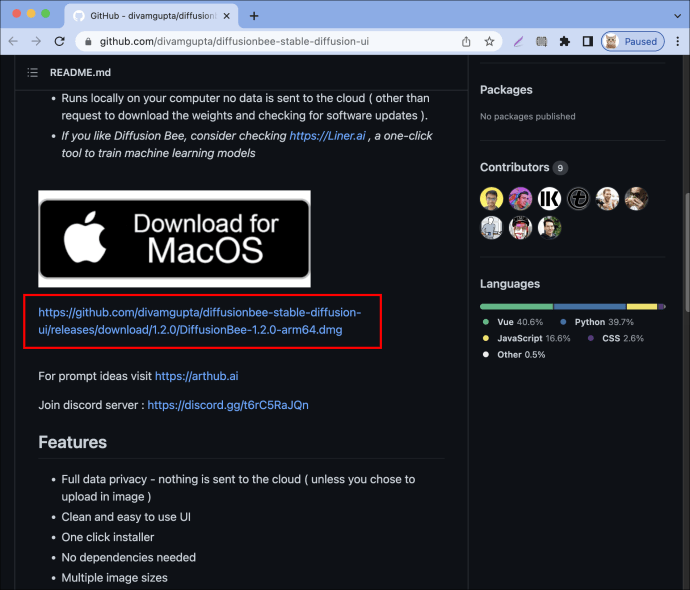Open the DiffusionBee-1.2.0-arm64.dmg download link
The image size is (690, 590).
pyautogui.click(x=200, y=321)
